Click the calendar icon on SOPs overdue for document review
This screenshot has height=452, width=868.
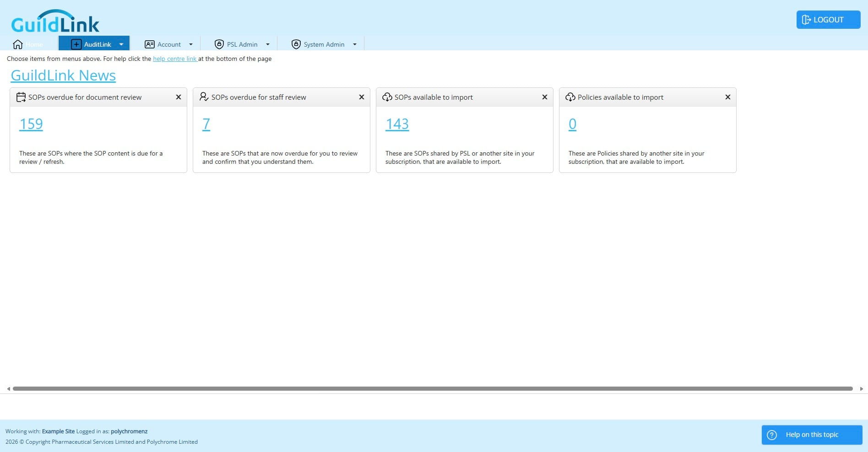click(x=21, y=97)
